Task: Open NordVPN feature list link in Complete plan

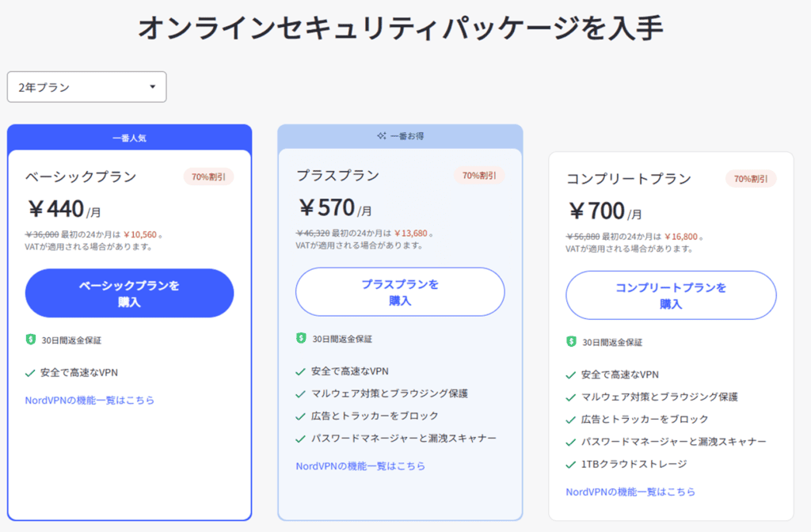Action: coord(630,492)
